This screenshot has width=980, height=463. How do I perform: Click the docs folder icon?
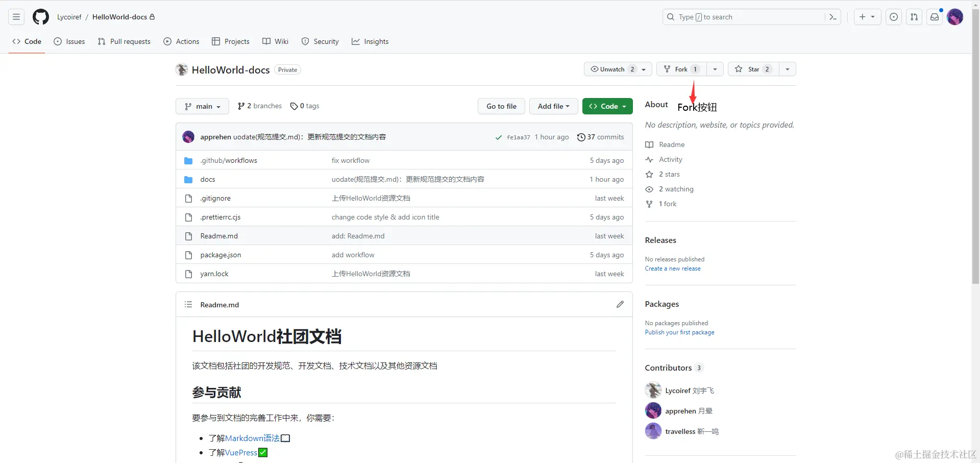188,179
